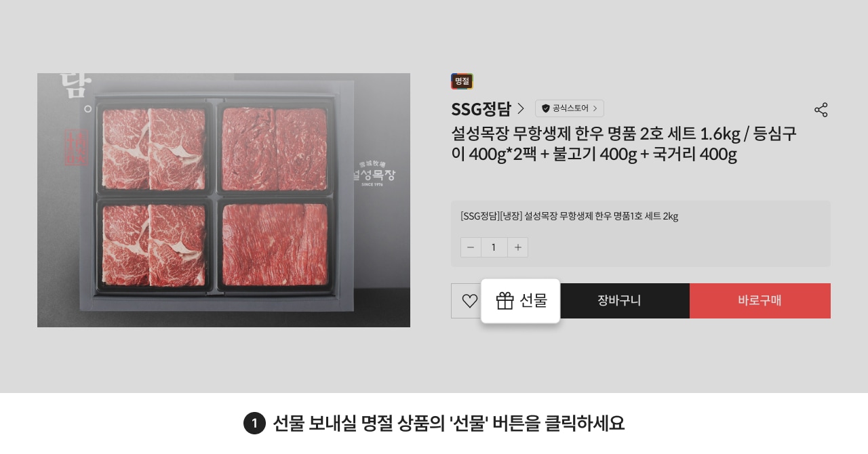Click the gift box icon on 선물 button
This screenshot has height=454, width=868.
click(x=505, y=301)
